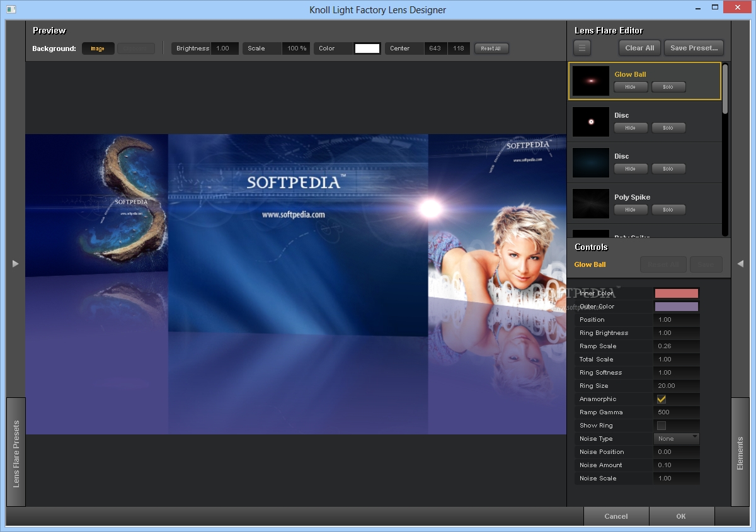Pick the Outer Color swatch
756x532 pixels.
pyautogui.click(x=677, y=307)
